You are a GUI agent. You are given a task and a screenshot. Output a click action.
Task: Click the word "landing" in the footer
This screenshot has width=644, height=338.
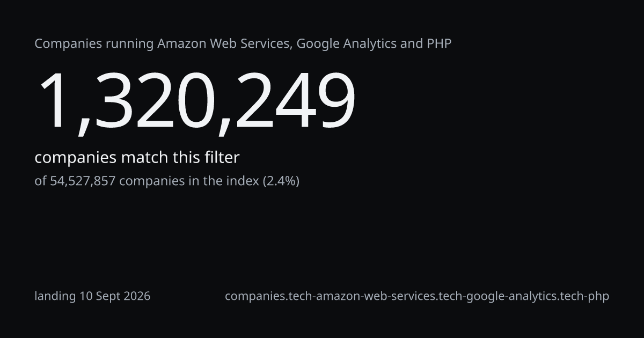[55, 296]
